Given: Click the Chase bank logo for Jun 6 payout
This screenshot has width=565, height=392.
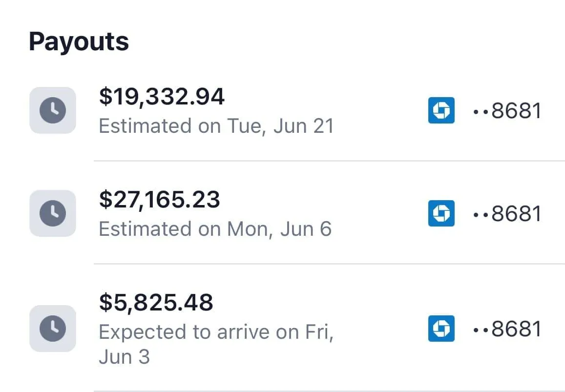Looking at the screenshot, I should coord(441,213).
